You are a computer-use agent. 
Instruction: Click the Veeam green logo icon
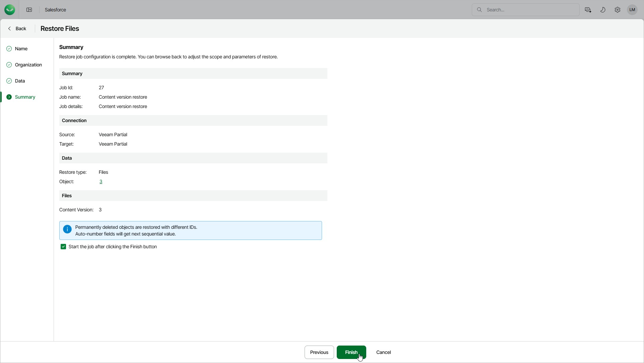[10, 10]
